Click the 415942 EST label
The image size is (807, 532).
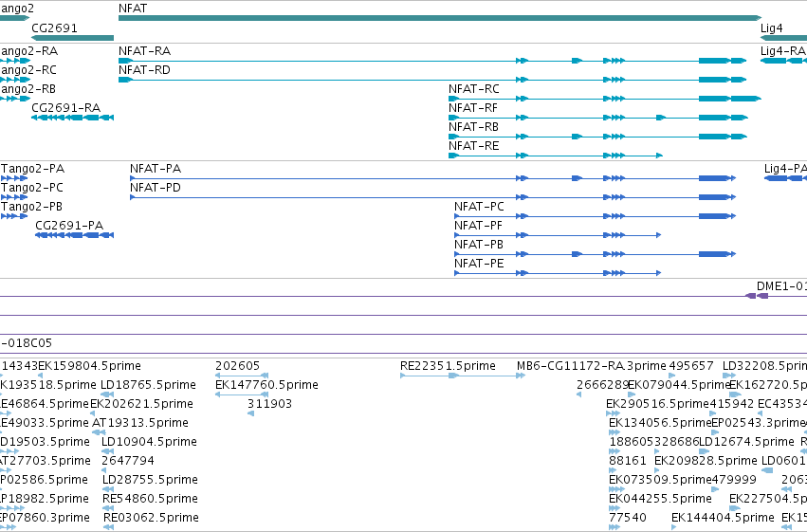click(x=732, y=404)
